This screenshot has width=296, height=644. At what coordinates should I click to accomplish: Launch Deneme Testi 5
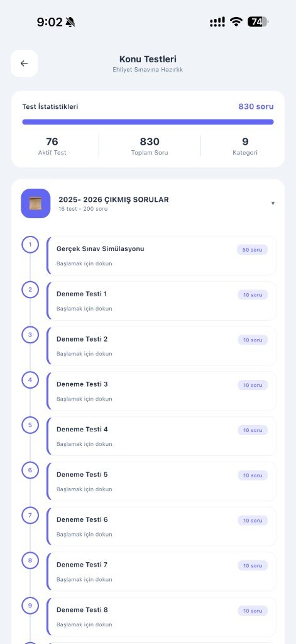[162, 481]
